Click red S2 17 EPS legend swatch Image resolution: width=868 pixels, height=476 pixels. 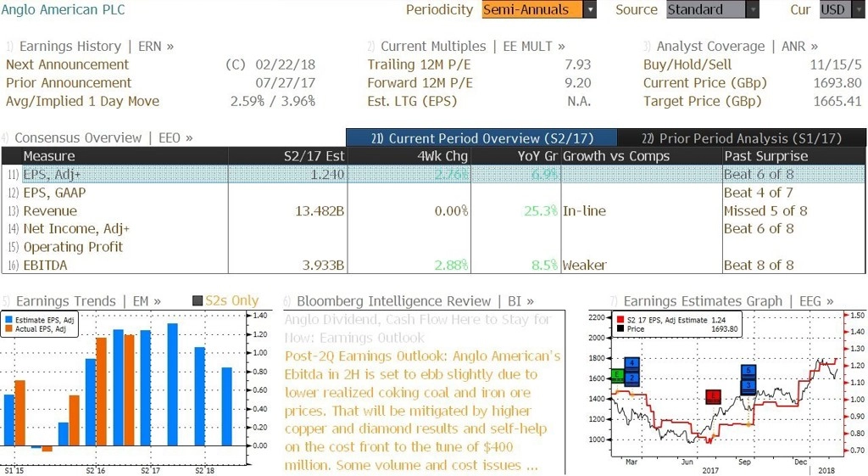tap(620, 320)
